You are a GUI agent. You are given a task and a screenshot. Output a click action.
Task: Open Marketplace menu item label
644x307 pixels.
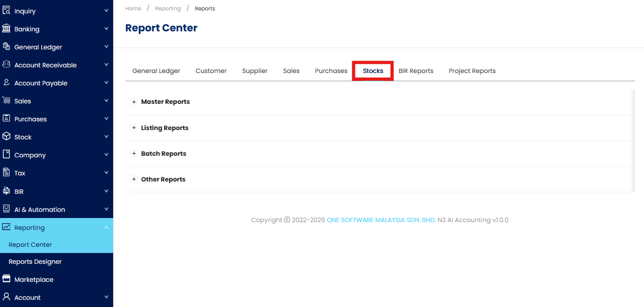pyautogui.click(x=34, y=279)
